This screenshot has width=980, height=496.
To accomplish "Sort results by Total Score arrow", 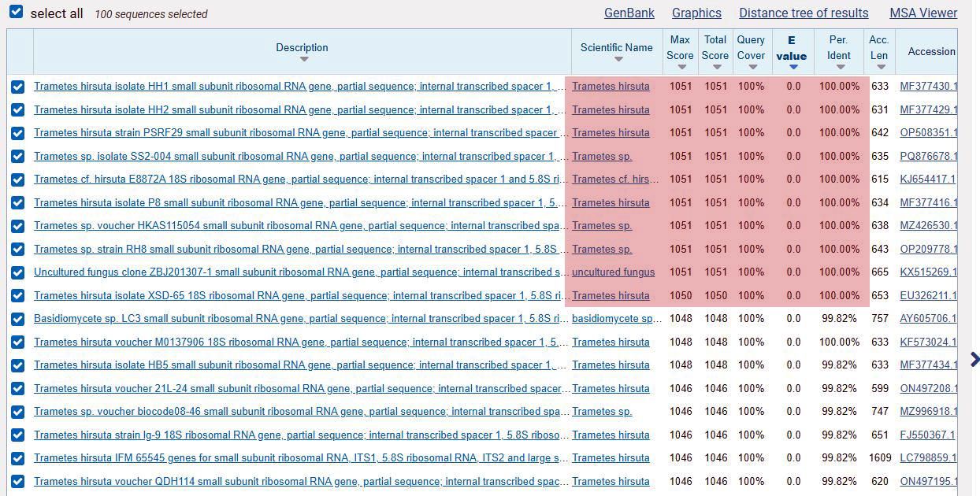I will [715, 68].
